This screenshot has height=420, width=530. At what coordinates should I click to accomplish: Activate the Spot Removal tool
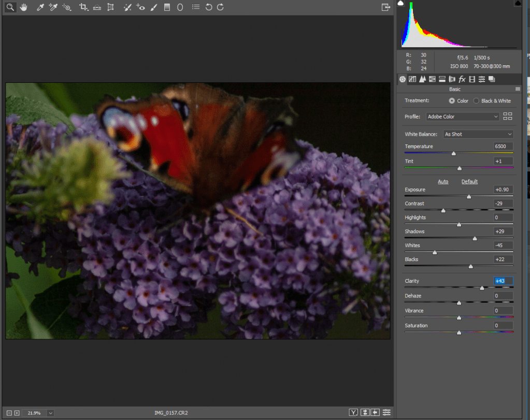[x=127, y=7]
